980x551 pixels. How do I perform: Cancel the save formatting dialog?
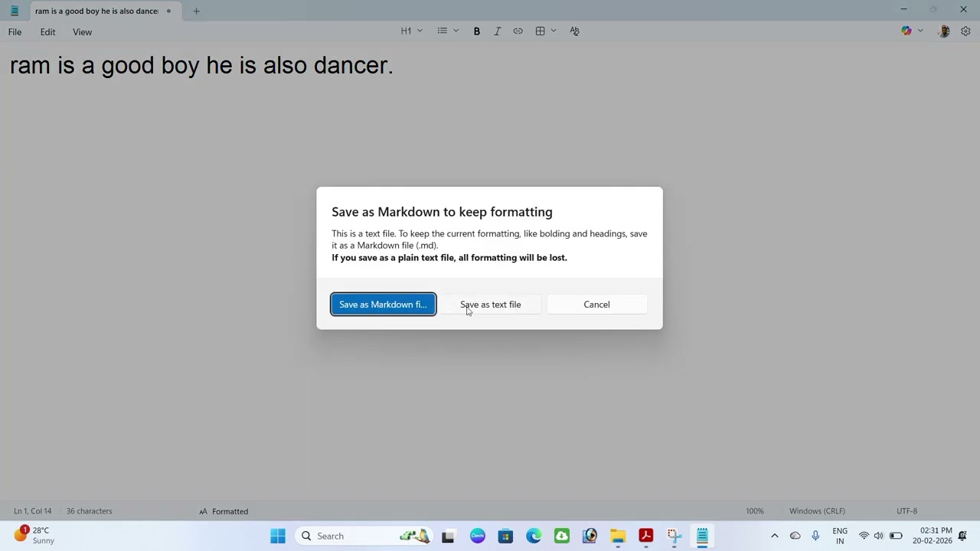(596, 305)
